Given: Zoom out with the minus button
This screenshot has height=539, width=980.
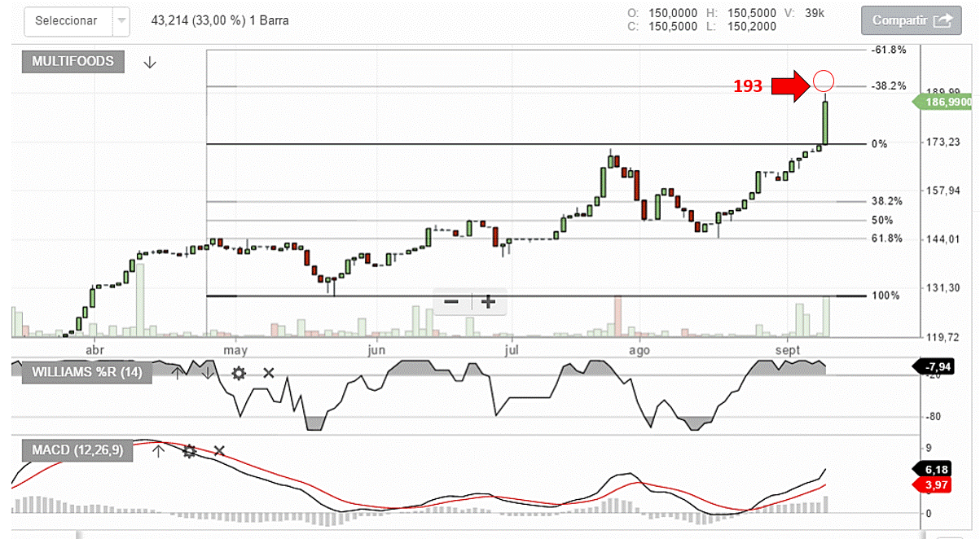Looking at the screenshot, I should click(x=451, y=302).
